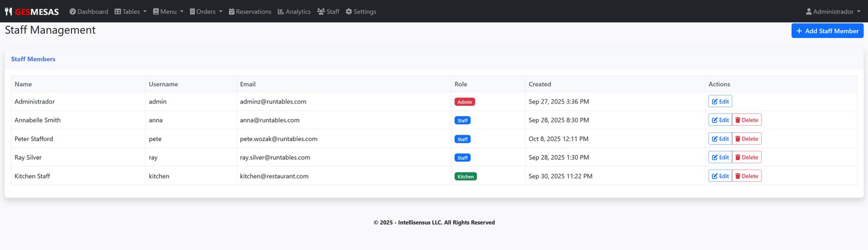Open Settings via the gear icon
This screenshot has width=868, height=250.
[349, 11]
